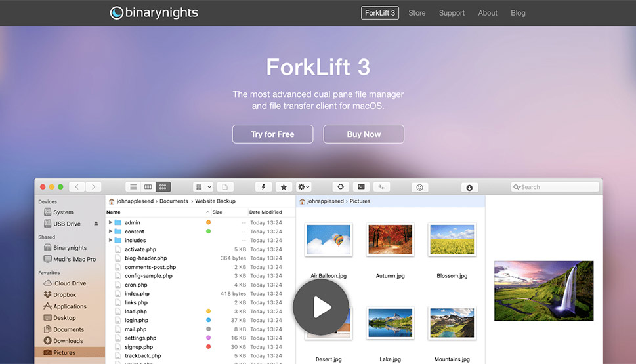
Task: Go to the Support page
Action: tap(452, 13)
